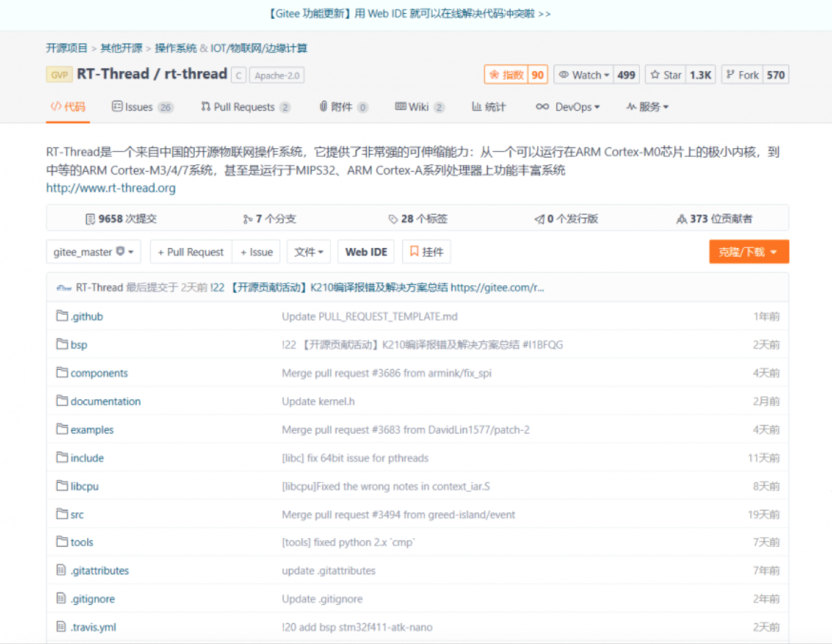Open the 统计 tab
832x644 pixels.
[488, 107]
